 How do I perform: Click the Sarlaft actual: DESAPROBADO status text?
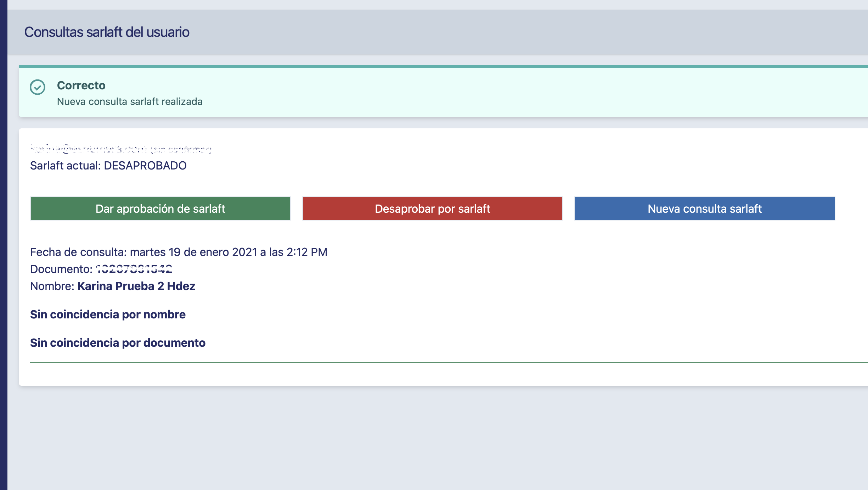coord(108,166)
